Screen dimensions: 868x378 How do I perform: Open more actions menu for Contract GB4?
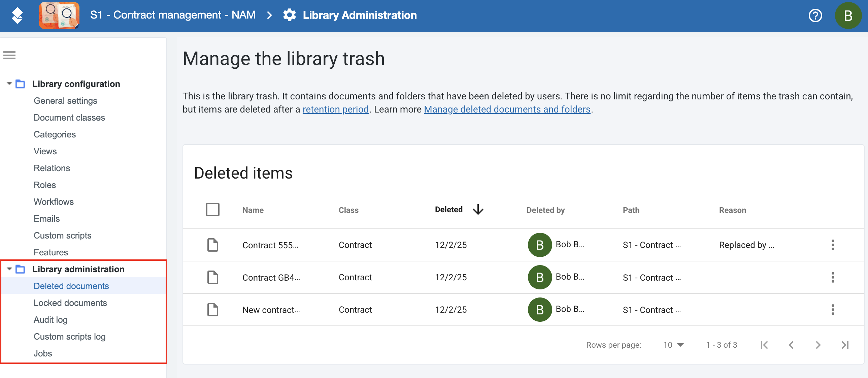point(833,277)
